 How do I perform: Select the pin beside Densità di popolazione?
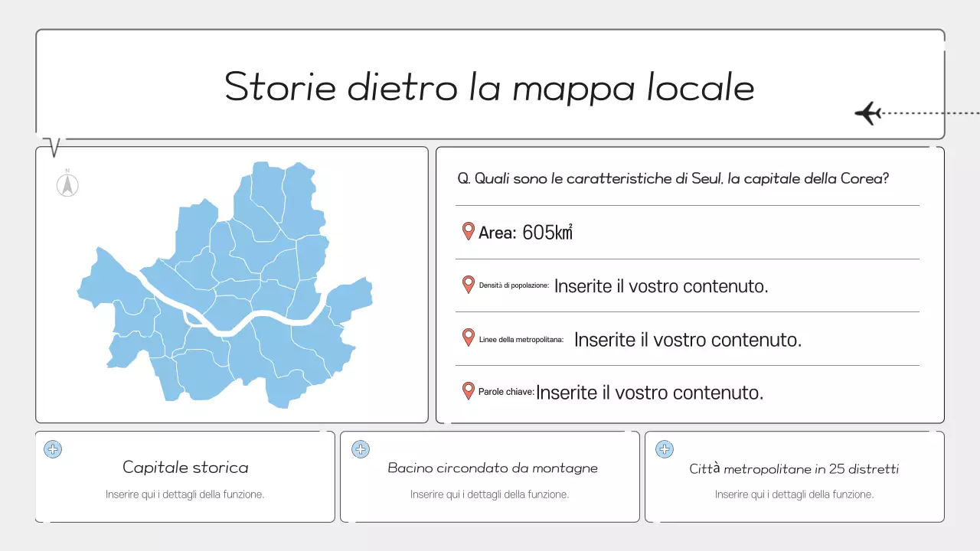(468, 285)
